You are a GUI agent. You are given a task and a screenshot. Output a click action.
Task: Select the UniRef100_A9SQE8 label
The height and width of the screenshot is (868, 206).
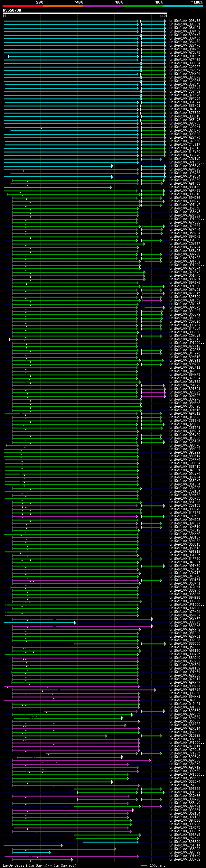185,173
